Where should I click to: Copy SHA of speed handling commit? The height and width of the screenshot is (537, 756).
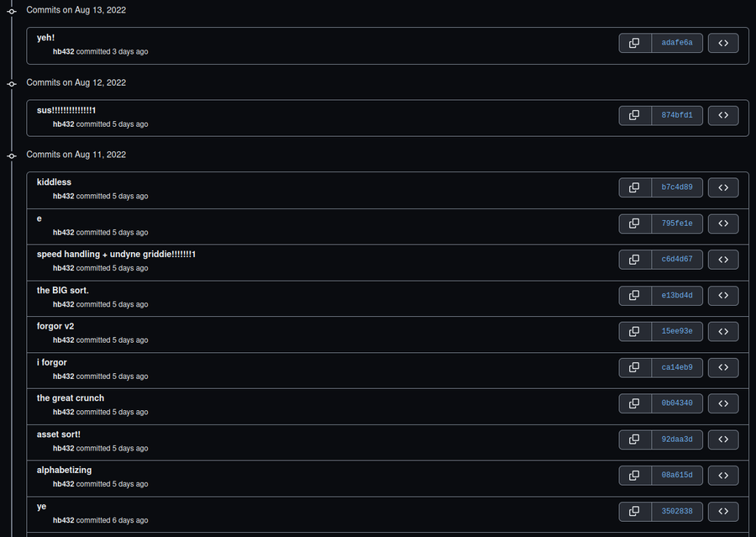tap(634, 260)
